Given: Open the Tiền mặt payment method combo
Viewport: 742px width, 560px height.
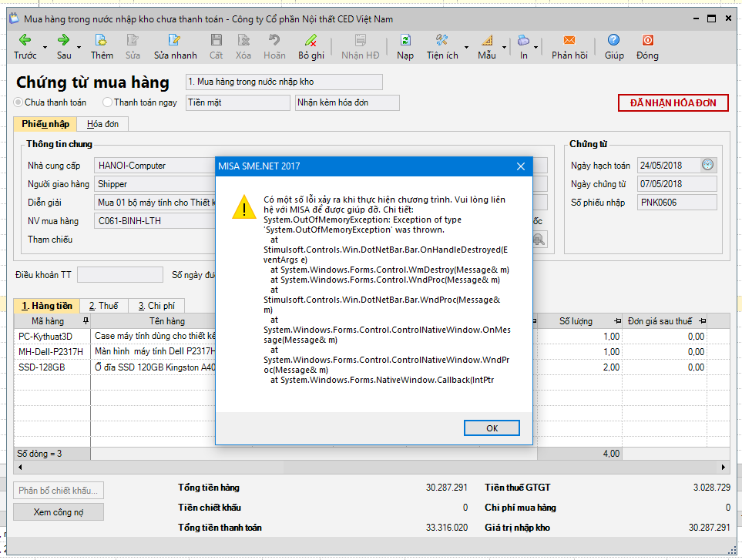Looking at the screenshot, I should coord(237,102).
